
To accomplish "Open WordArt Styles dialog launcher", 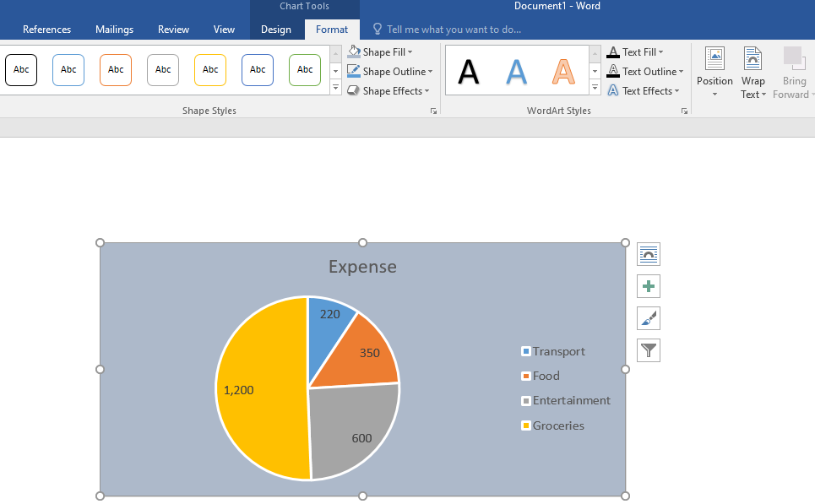I will [685, 111].
